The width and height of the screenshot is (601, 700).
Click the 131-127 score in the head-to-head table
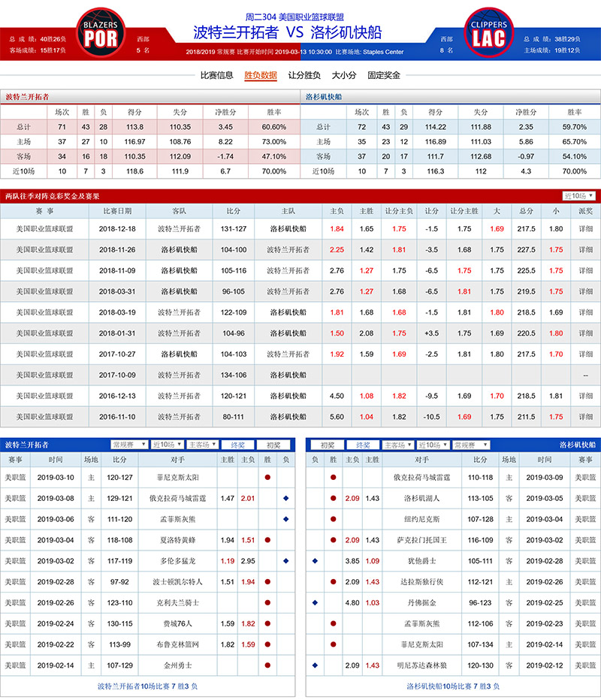(x=234, y=228)
